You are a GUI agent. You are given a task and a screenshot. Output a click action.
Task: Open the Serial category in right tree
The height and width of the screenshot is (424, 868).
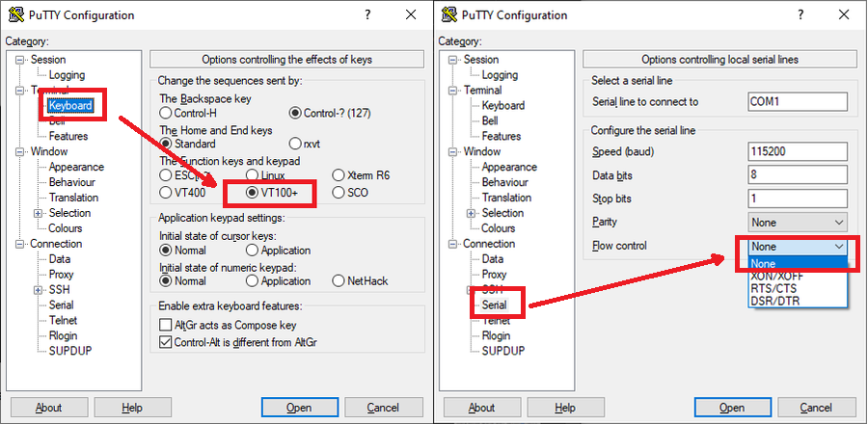tap(494, 305)
